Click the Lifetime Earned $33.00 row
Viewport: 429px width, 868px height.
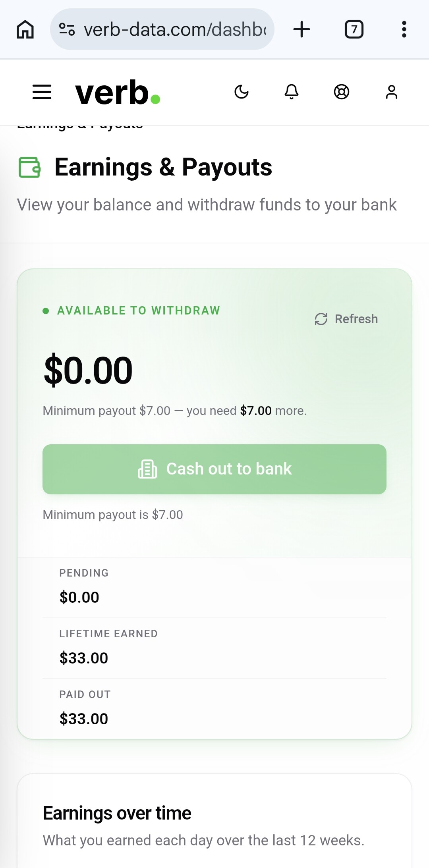click(214, 648)
